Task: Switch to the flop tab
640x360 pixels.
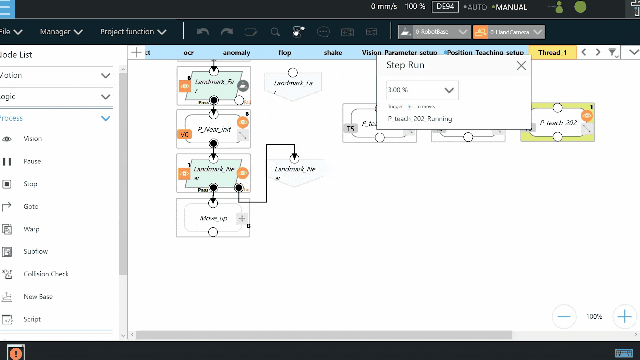Action: [284, 53]
